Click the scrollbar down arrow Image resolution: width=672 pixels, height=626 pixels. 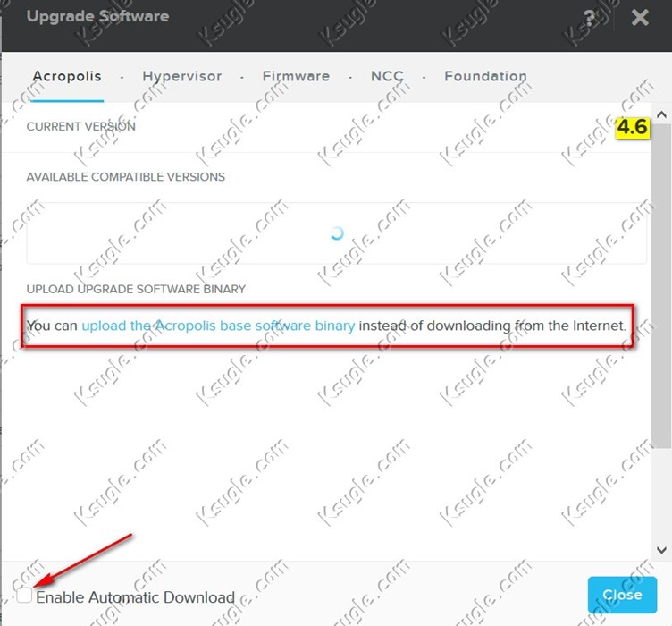click(661, 550)
